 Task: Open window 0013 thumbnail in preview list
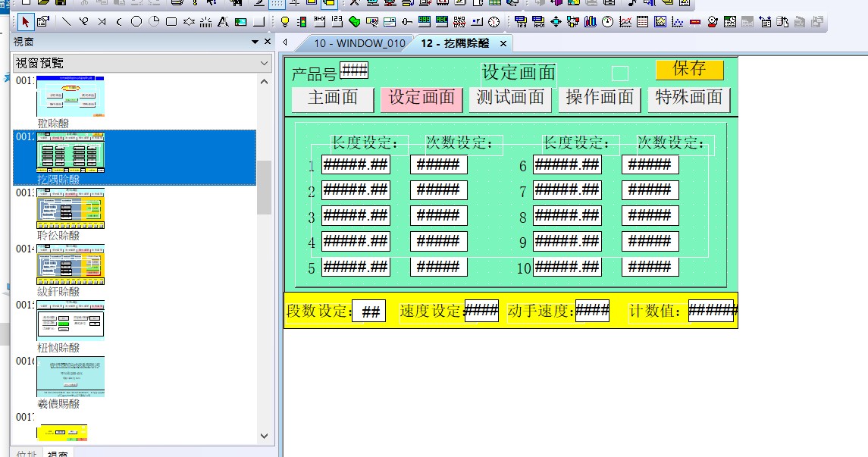coord(71,208)
